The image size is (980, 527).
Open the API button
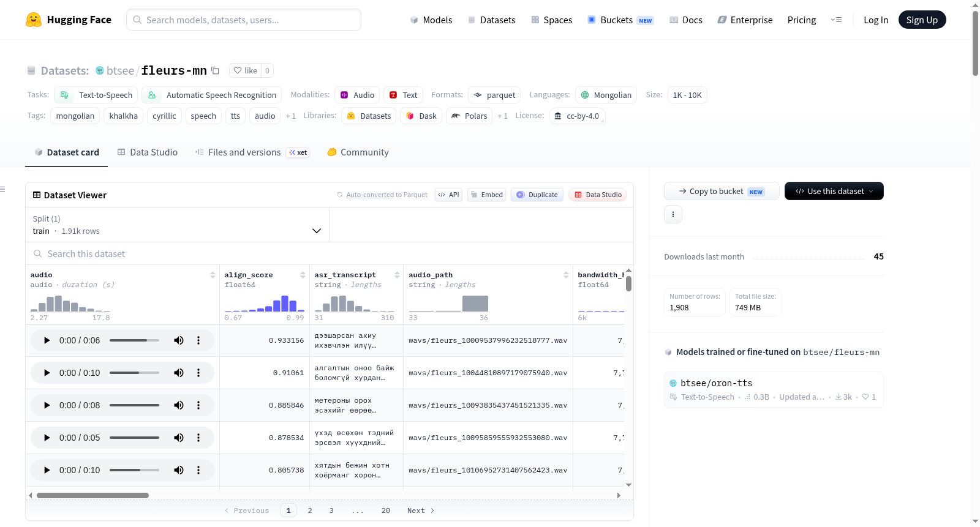[x=448, y=195]
